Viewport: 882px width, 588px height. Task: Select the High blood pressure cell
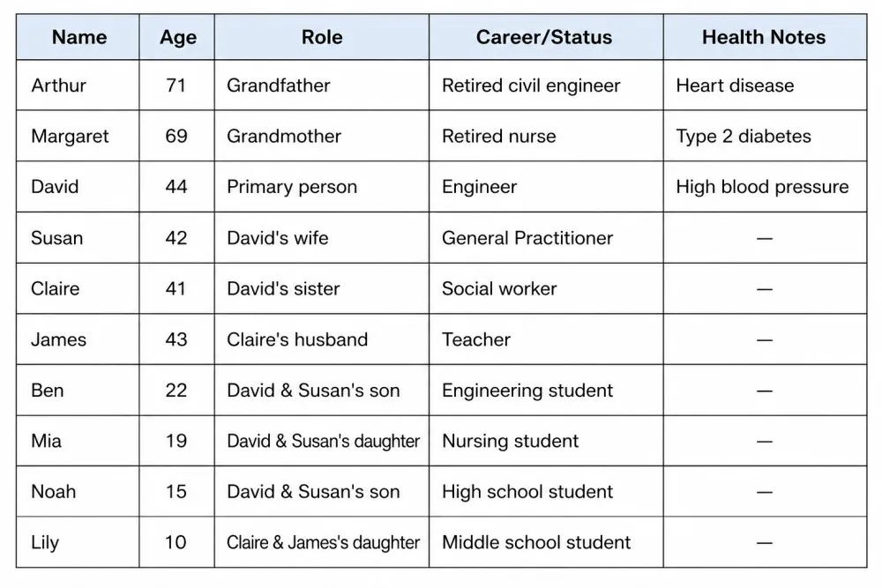click(762, 187)
